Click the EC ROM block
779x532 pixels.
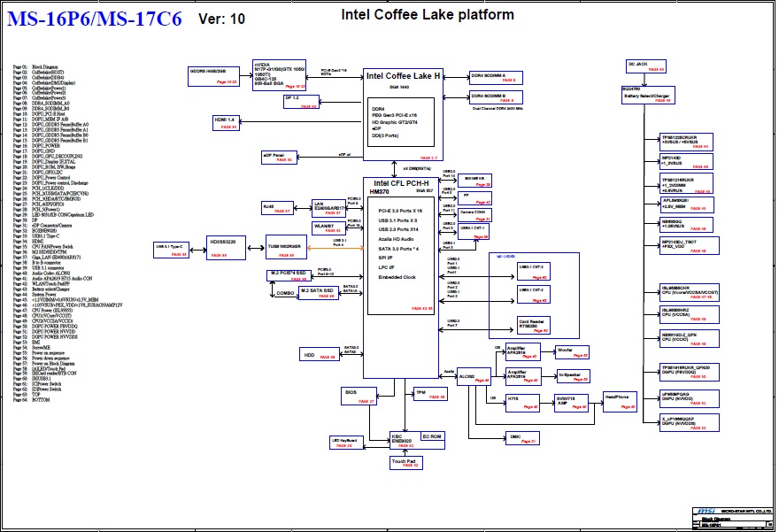tap(432, 437)
